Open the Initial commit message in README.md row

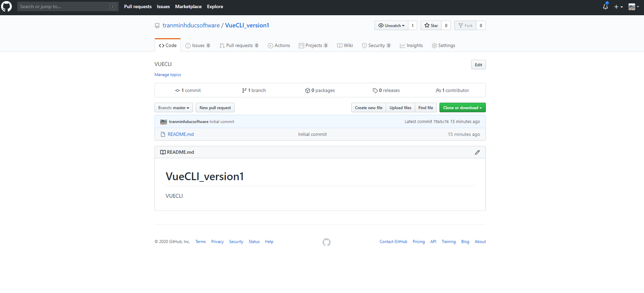(x=312, y=134)
